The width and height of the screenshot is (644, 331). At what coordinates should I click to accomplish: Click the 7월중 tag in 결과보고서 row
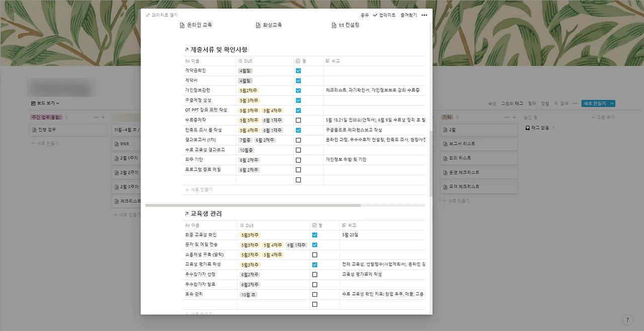246,140
